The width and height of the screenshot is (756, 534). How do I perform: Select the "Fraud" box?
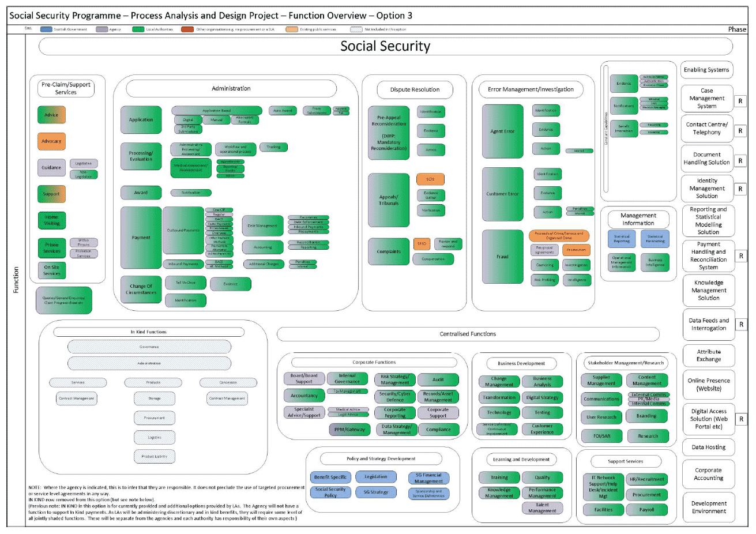pos(503,257)
